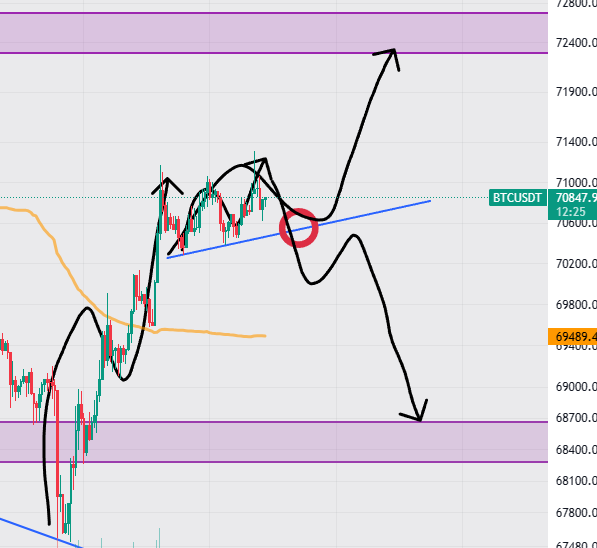This screenshot has height=548, width=597.
Task: Click the 72400.0 price scale label
Action: click(576, 43)
